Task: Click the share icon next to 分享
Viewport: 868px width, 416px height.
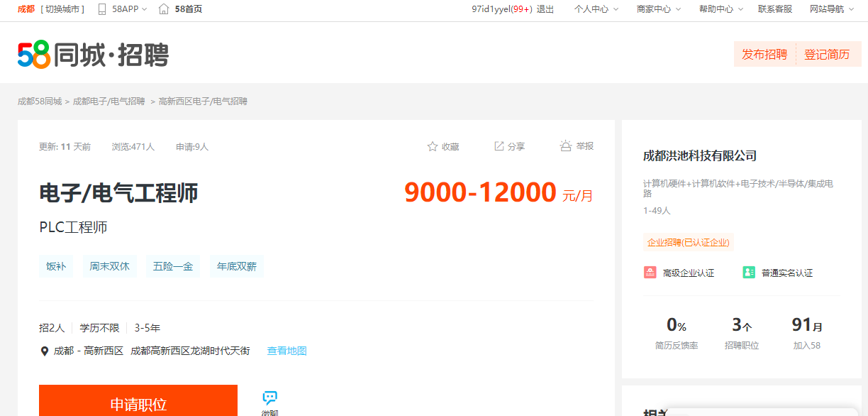Action: click(x=499, y=146)
